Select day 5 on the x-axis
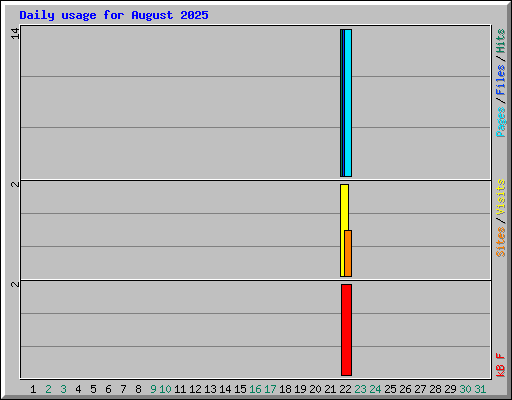512x400 pixels. click(93, 389)
